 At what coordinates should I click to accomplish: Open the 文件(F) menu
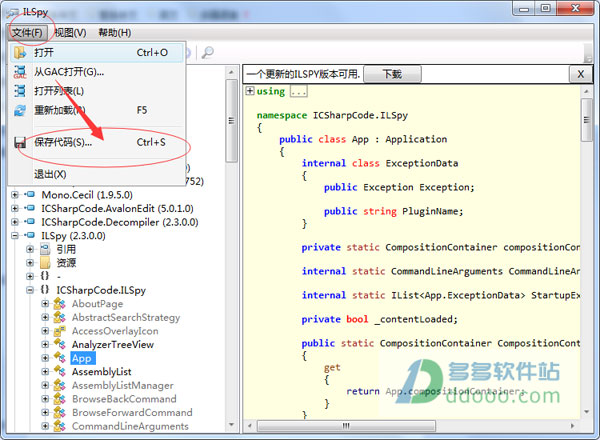pyautogui.click(x=27, y=33)
